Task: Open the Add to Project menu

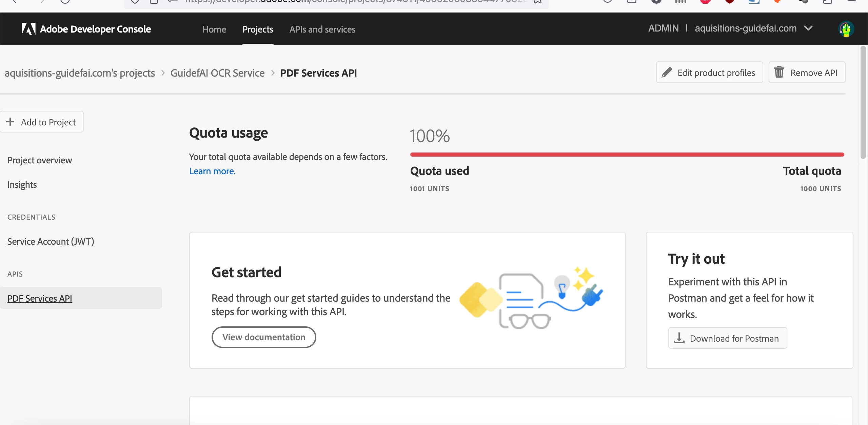Action: click(x=42, y=122)
